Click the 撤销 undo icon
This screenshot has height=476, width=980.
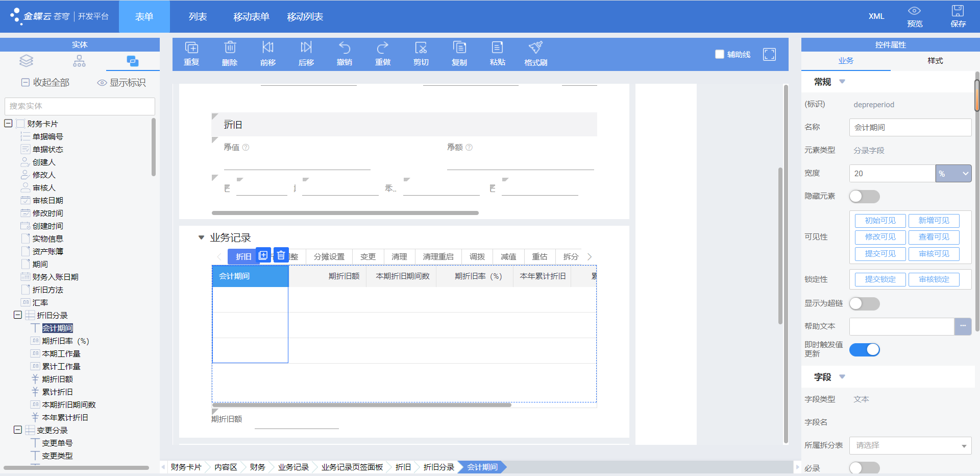345,54
